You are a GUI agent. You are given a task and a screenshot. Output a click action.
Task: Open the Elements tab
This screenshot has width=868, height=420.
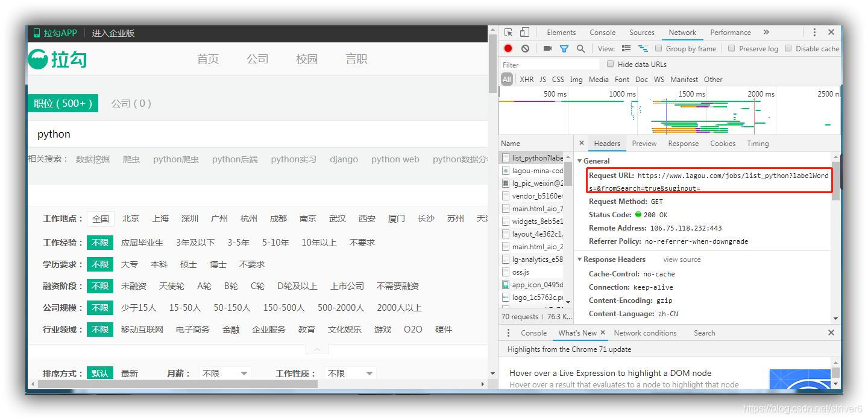[561, 33]
